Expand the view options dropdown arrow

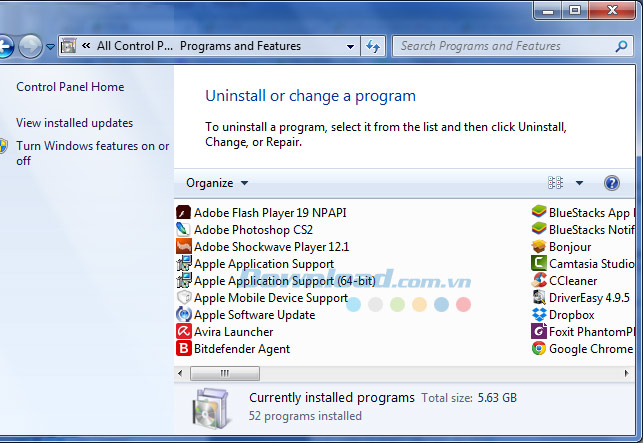[x=579, y=183]
